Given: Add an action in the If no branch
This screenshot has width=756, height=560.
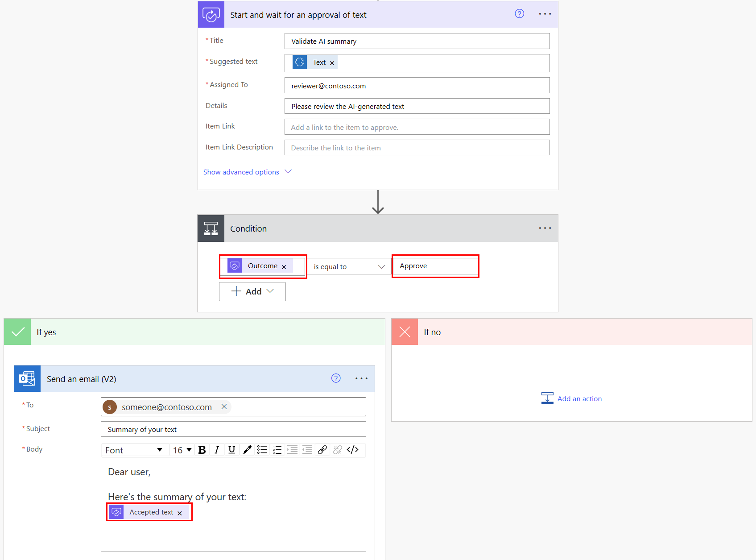Looking at the screenshot, I should (x=571, y=398).
